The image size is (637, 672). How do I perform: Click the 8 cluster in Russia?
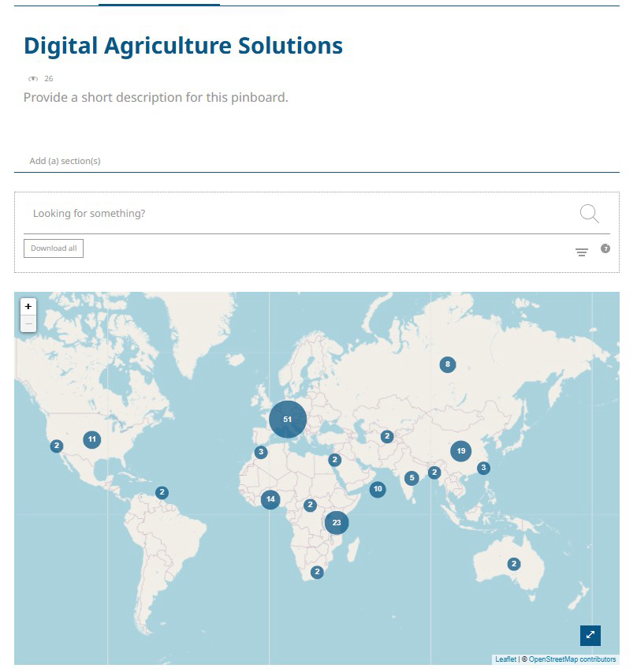448,364
